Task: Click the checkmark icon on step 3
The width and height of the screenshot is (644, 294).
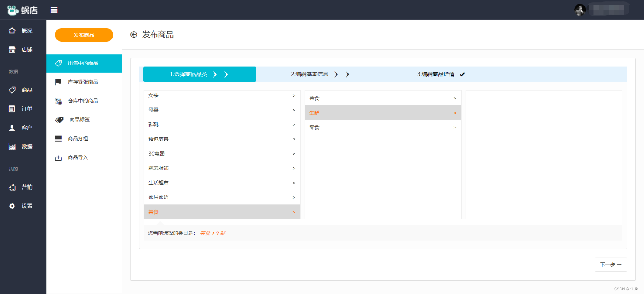Action: click(462, 74)
